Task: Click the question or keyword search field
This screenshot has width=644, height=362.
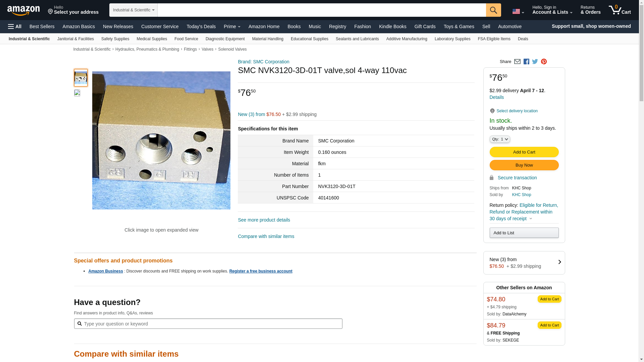Action: click(208, 324)
